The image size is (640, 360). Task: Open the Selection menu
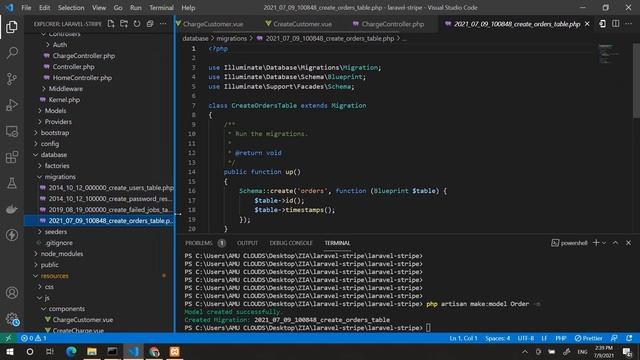(x=71, y=7)
